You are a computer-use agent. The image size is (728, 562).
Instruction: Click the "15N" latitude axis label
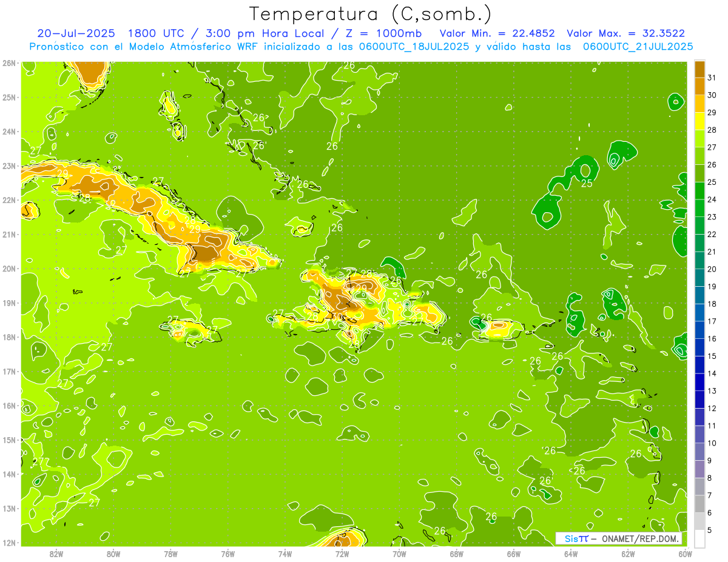point(9,440)
